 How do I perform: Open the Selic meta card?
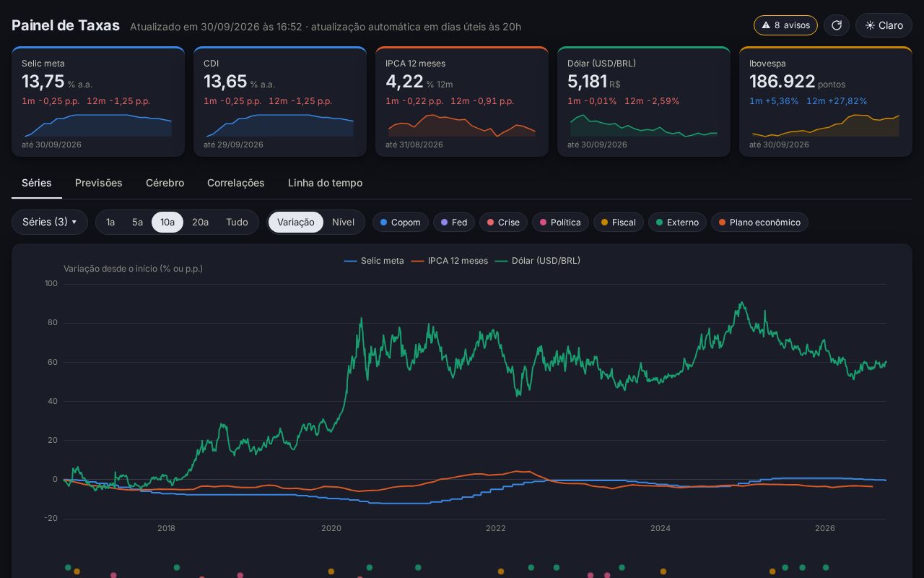(x=98, y=102)
